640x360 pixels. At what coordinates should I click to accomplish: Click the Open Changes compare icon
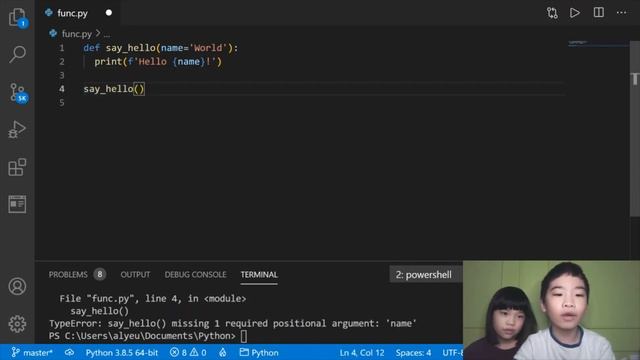552,13
